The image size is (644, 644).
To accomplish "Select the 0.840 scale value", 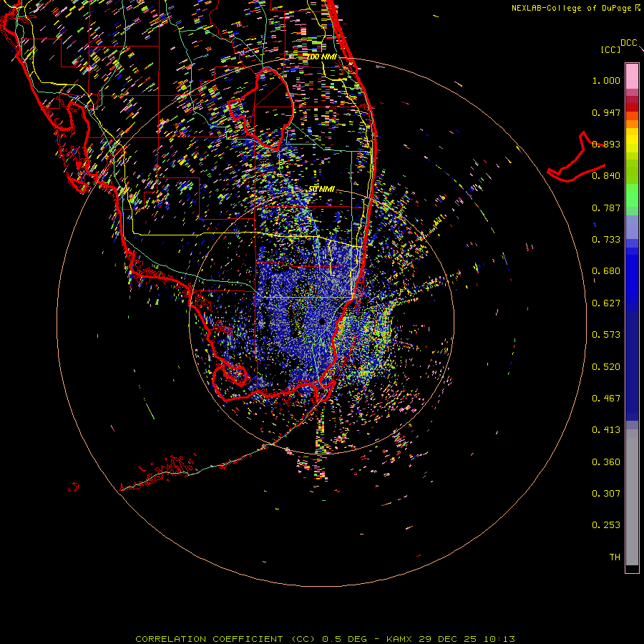I will (x=606, y=176).
